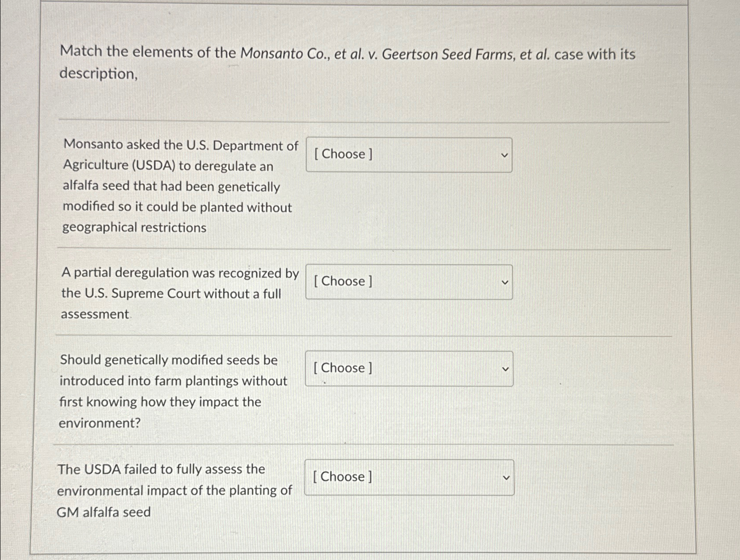Viewport: 740px width, 560px height.
Task: Select the italicized case name in the heading
Action: pos(394,54)
